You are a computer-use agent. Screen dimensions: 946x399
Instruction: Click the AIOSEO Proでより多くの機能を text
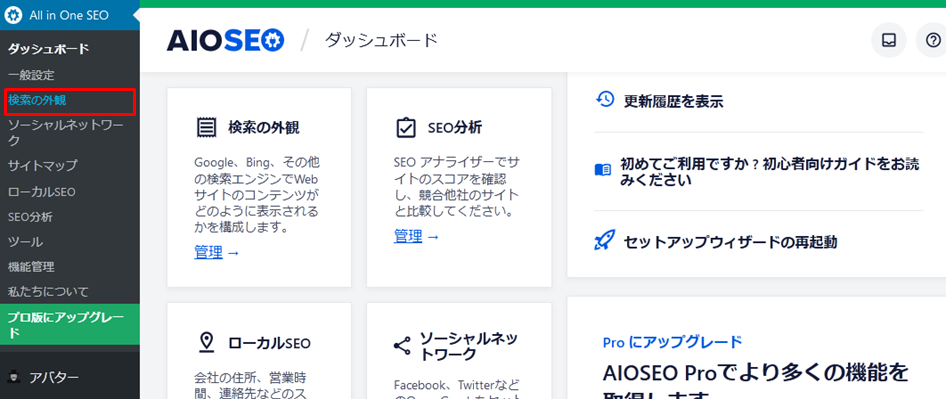[755, 372]
